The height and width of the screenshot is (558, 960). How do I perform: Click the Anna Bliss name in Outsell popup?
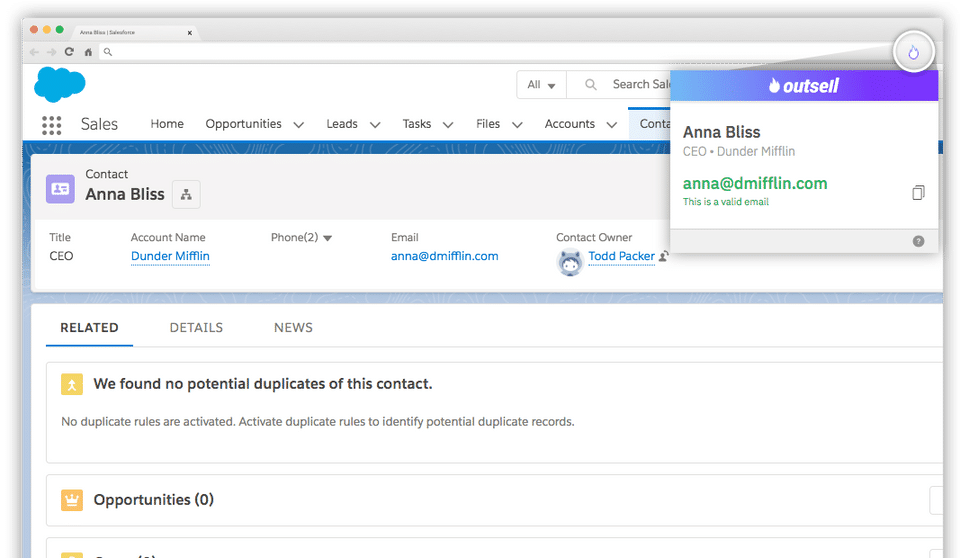point(721,132)
